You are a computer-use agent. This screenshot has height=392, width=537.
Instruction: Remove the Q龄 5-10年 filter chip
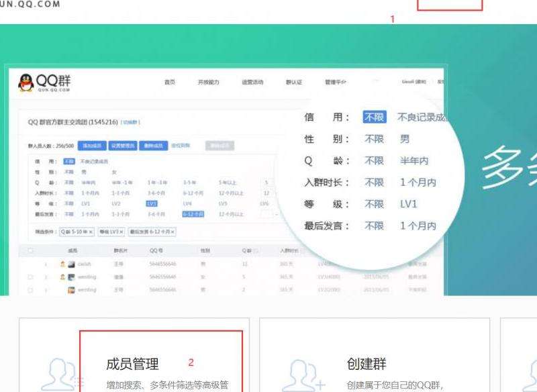(x=91, y=232)
